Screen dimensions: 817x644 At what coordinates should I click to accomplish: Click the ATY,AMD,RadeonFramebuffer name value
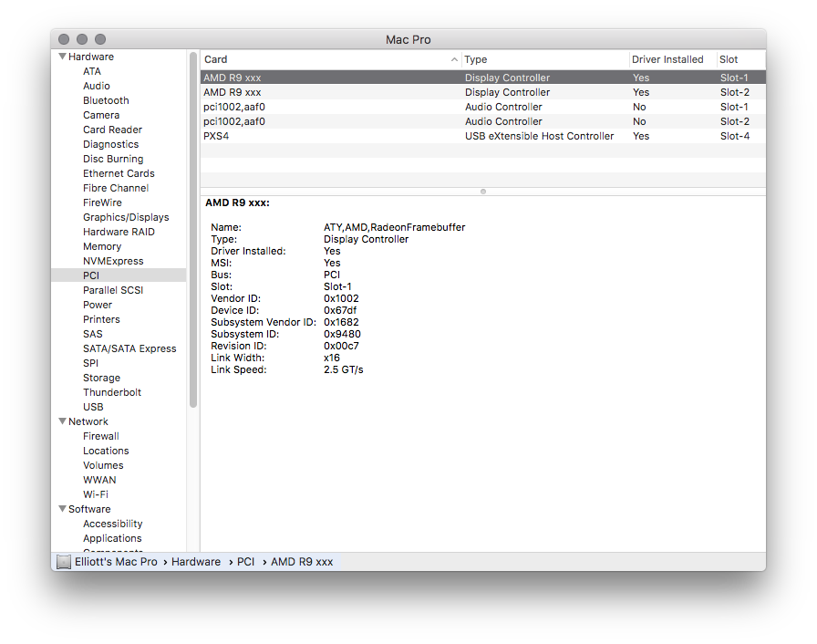[x=395, y=227]
